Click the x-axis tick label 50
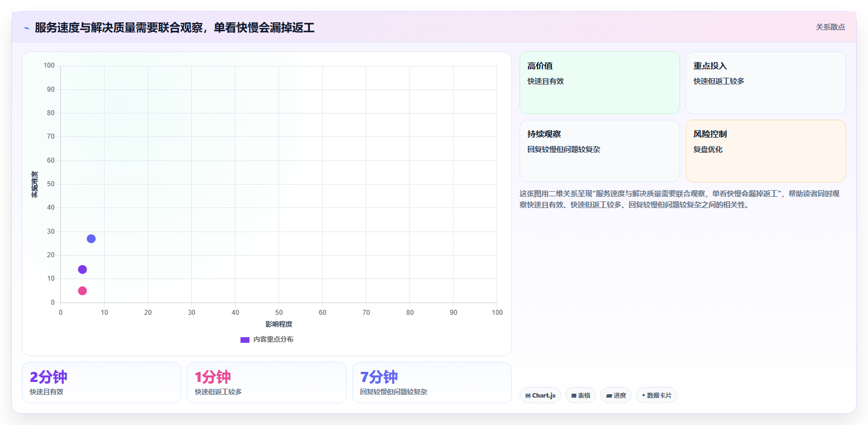 279,313
